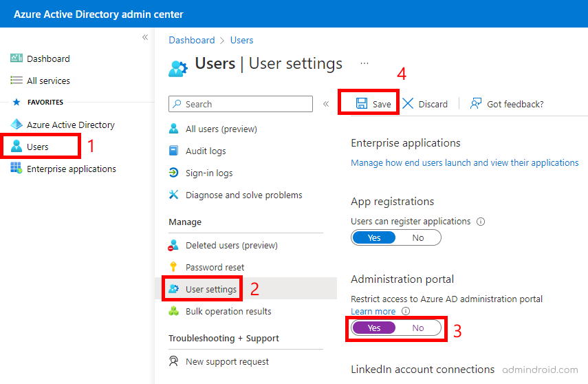Set Users can register applications to Yes
588x384 pixels.
pos(374,238)
